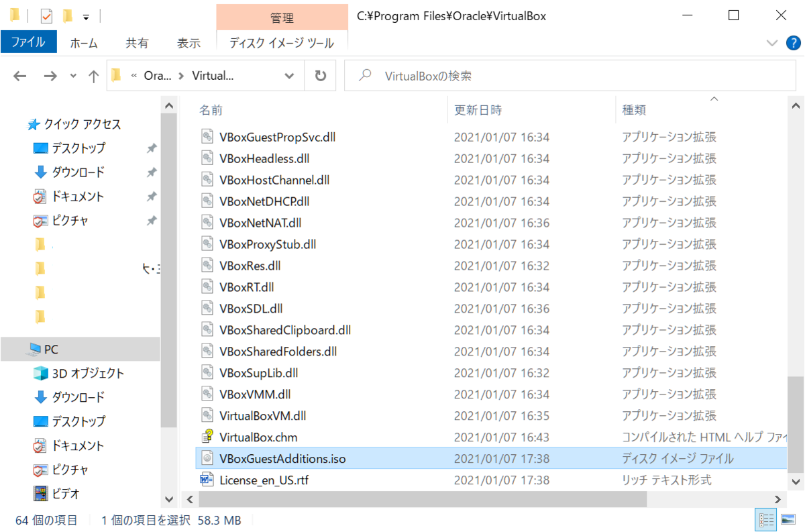Select the VBoxSupLib.dll file icon

(207, 373)
